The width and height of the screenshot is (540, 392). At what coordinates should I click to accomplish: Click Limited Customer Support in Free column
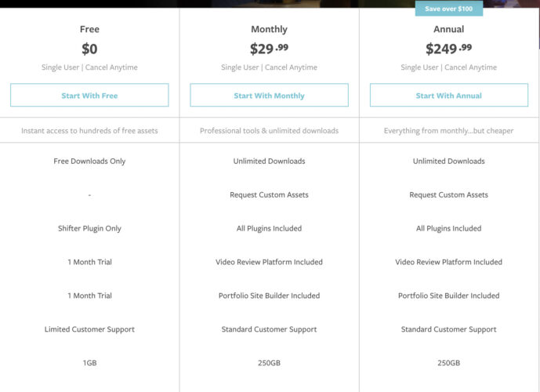89,329
